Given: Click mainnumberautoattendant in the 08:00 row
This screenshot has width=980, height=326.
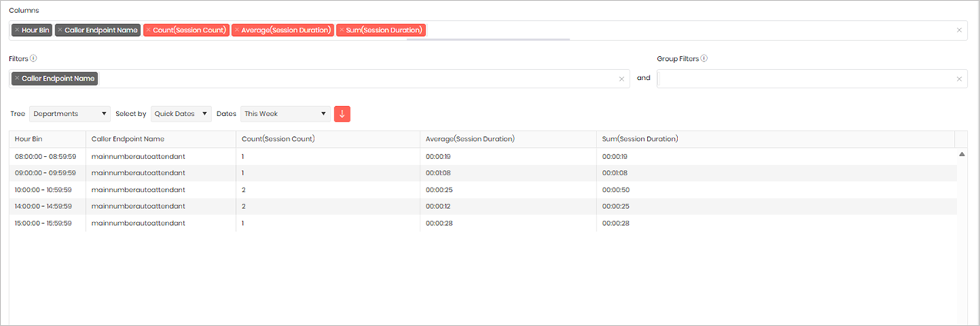Looking at the screenshot, I should click(x=138, y=156).
